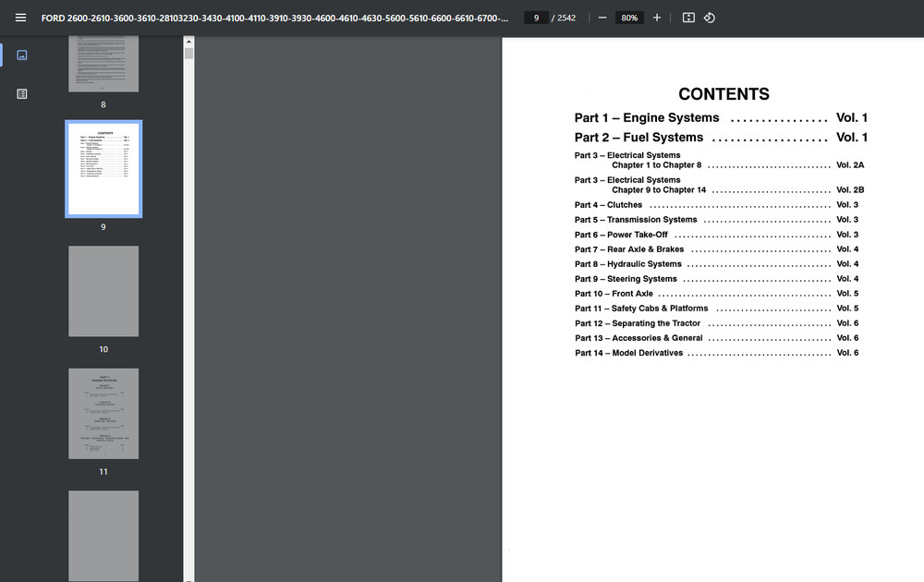Click 'Vol. 2A' volume label
The image size is (924, 582).
[850, 165]
